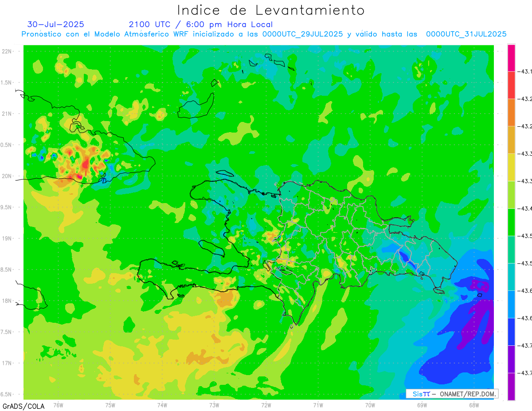Click the '0000UTC_31JUL2025' valid-until time
This screenshot has height=411, width=532.
coord(466,34)
